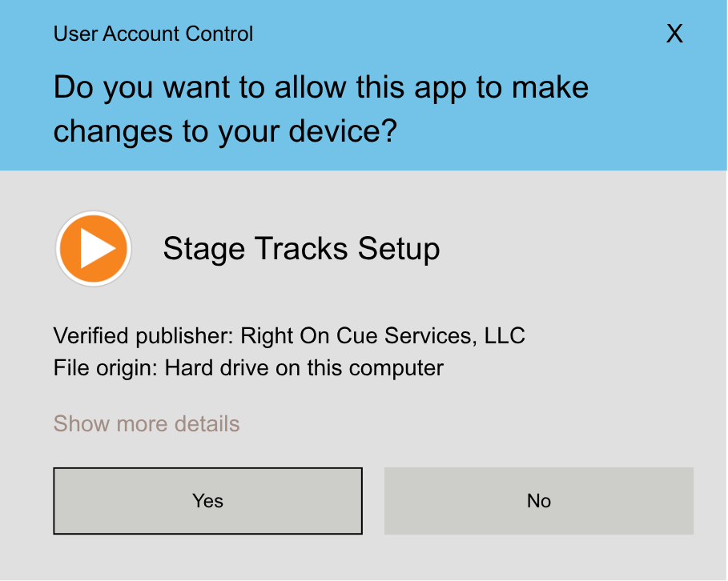Screen dimensions: 728x581
Task: Click the "Do you want to allow" heading line
Action: pyautogui.click(x=320, y=86)
